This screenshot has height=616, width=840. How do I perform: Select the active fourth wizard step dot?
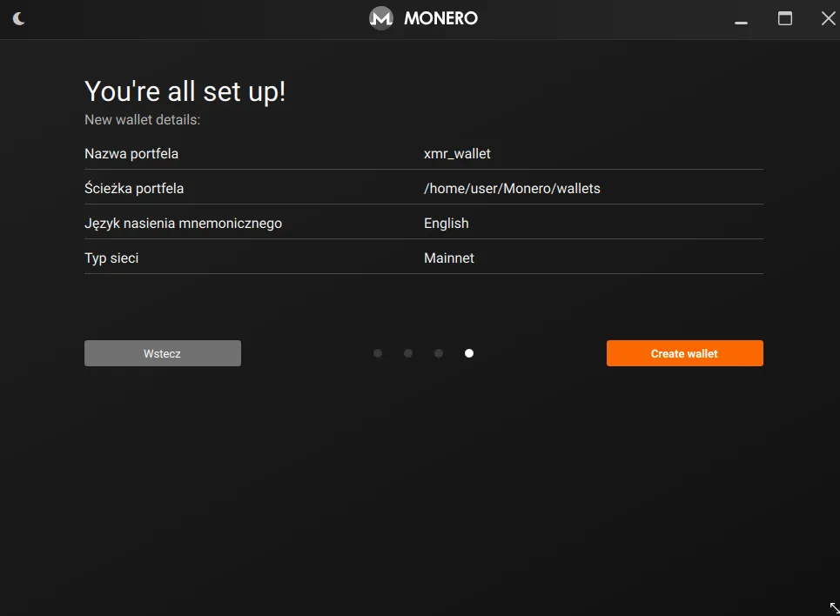(x=469, y=353)
